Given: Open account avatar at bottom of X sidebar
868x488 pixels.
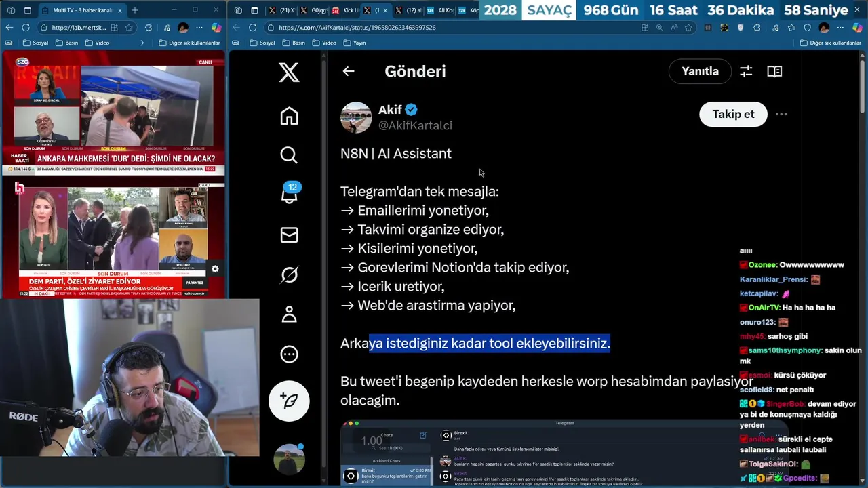Looking at the screenshot, I should 289,459.
